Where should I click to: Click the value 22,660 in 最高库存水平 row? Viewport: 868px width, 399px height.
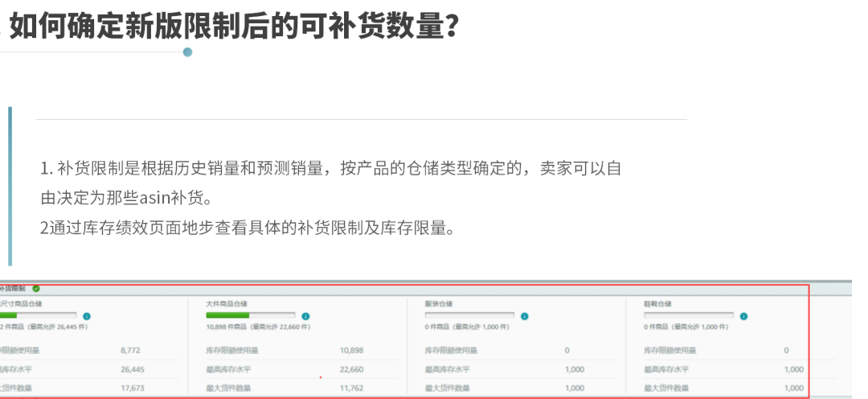[x=351, y=369]
